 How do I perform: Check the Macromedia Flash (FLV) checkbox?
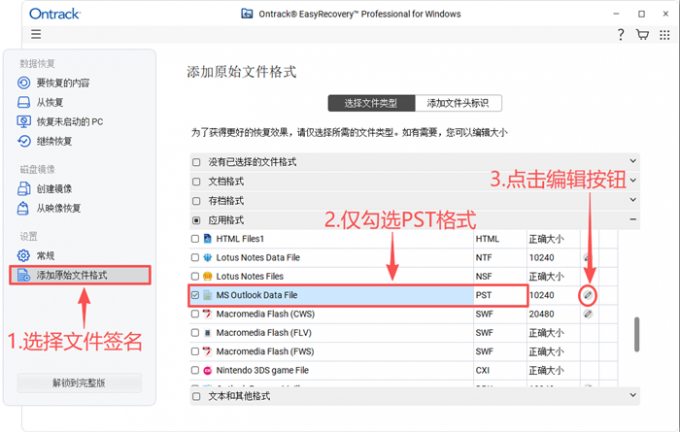tap(195, 333)
